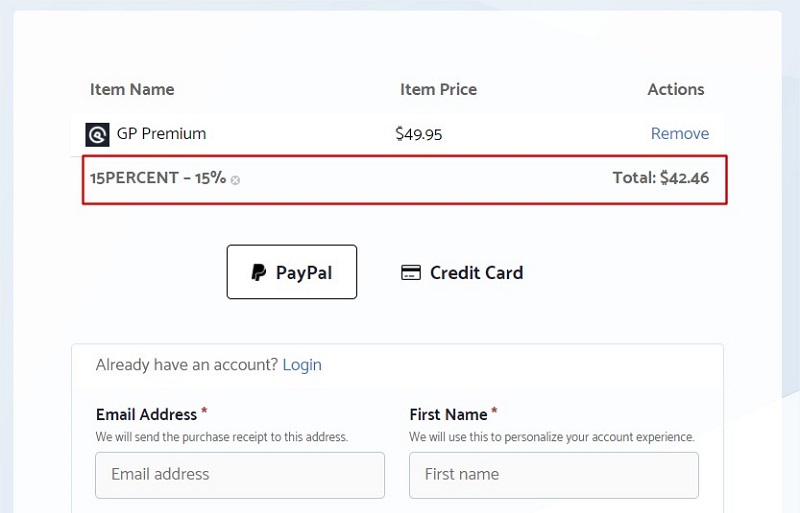
Task: Click the Email Address field label
Action: point(146,414)
